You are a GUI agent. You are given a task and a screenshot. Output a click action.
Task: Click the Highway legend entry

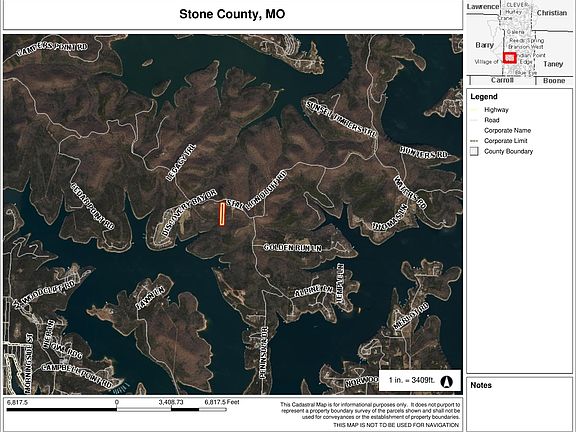click(x=496, y=109)
